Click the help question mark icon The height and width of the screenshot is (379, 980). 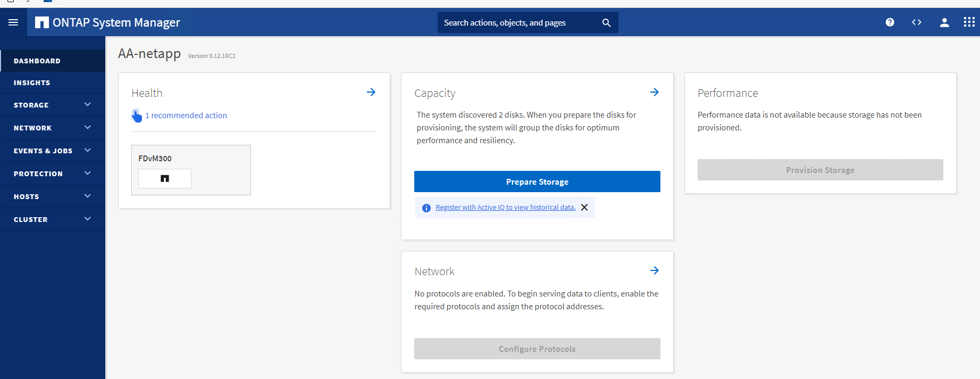pyautogui.click(x=890, y=22)
